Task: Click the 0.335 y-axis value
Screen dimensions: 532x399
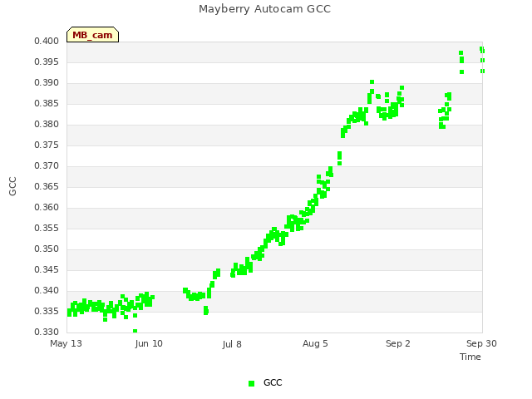Action: pos(47,311)
